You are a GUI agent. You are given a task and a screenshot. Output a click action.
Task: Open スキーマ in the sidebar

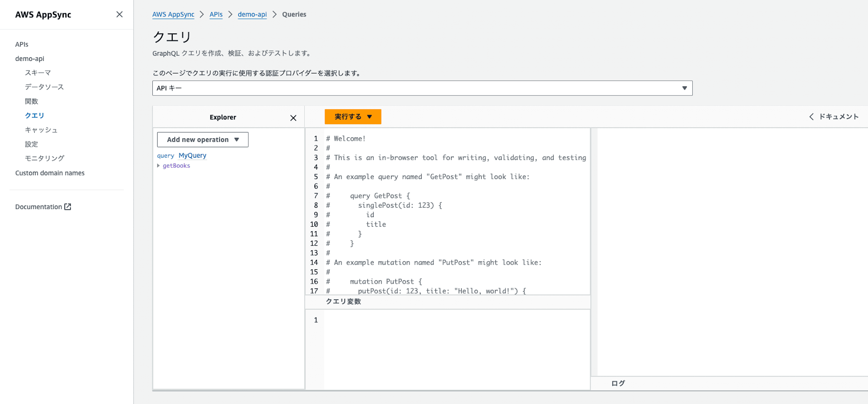point(38,73)
